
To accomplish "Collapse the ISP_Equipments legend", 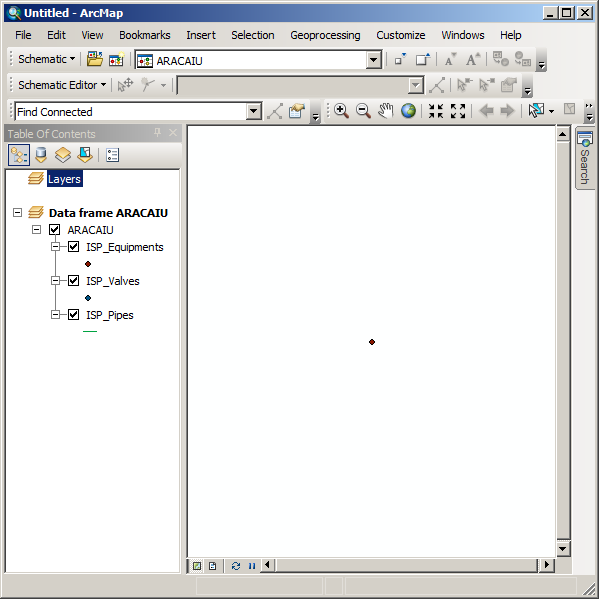I will [x=55, y=246].
